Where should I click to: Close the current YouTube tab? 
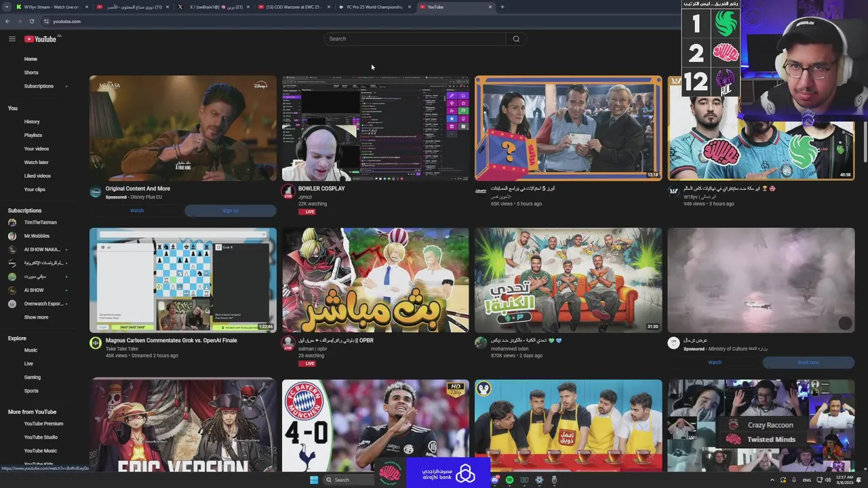click(490, 7)
